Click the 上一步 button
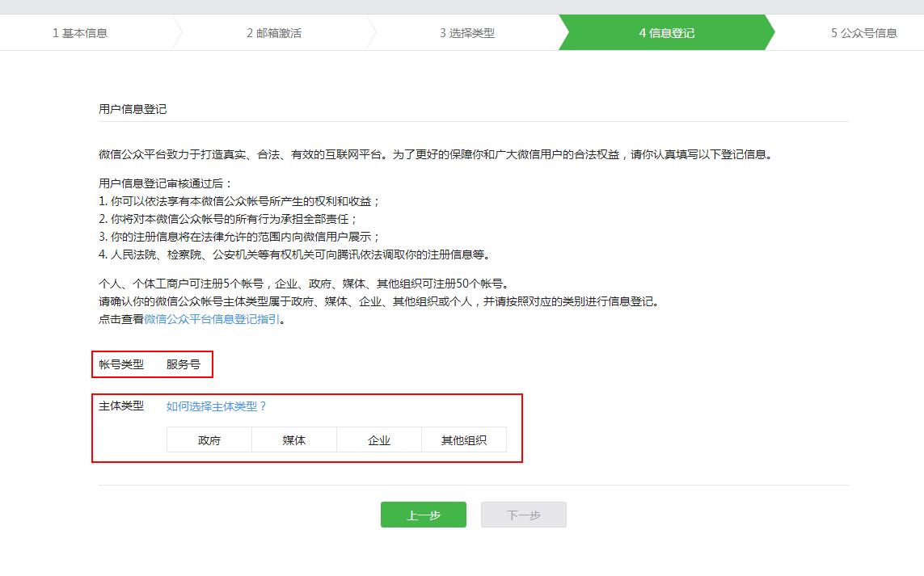The width and height of the screenshot is (924, 576). 423,514
